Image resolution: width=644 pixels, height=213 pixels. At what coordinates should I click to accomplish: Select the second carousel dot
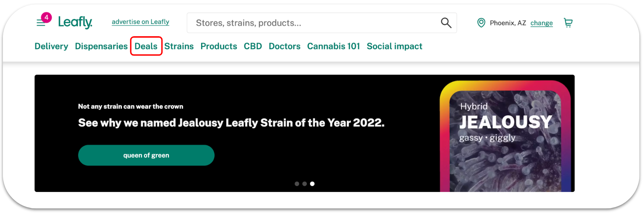coord(305,184)
